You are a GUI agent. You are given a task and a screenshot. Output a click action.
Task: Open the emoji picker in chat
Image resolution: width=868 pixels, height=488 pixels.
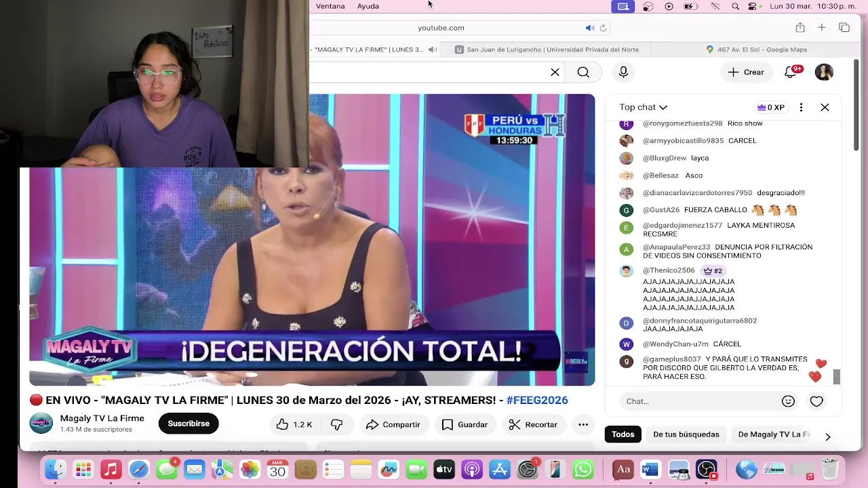(788, 401)
